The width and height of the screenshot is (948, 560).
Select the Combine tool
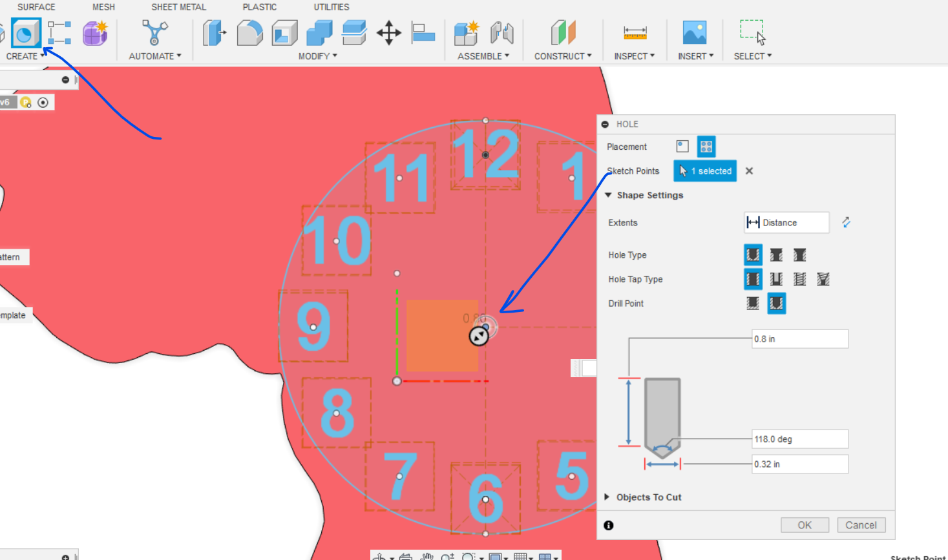tap(319, 33)
